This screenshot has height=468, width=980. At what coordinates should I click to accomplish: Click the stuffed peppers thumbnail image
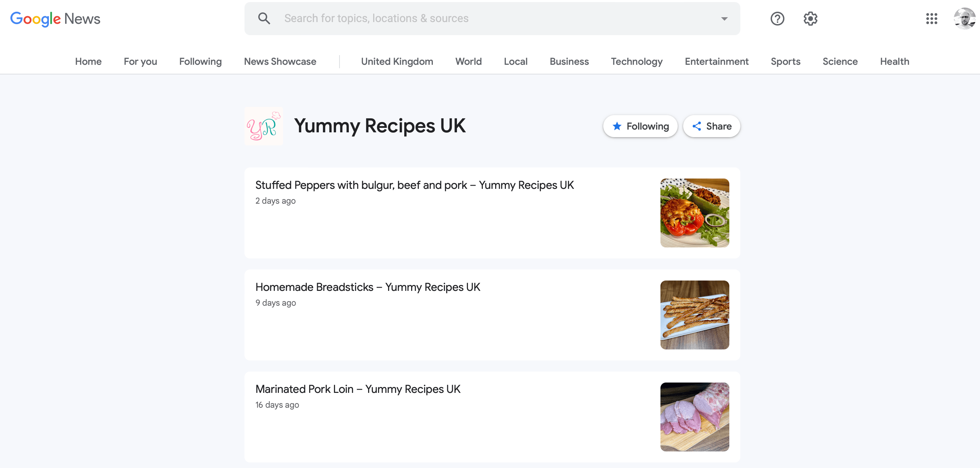pyautogui.click(x=695, y=213)
